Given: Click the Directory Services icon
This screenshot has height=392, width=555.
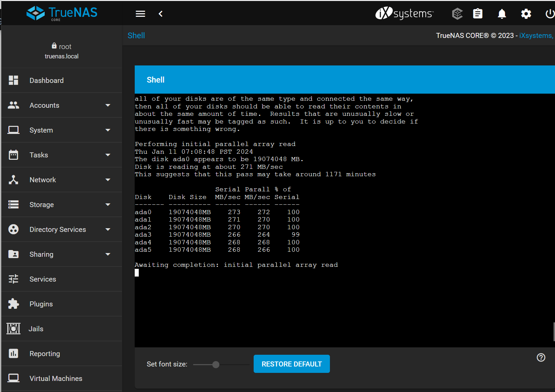Looking at the screenshot, I should [13, 229].
